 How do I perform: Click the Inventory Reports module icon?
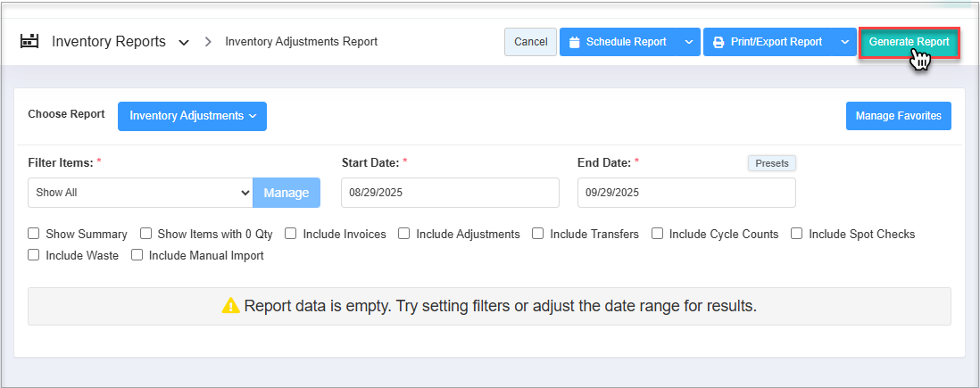tap(30, 41)
